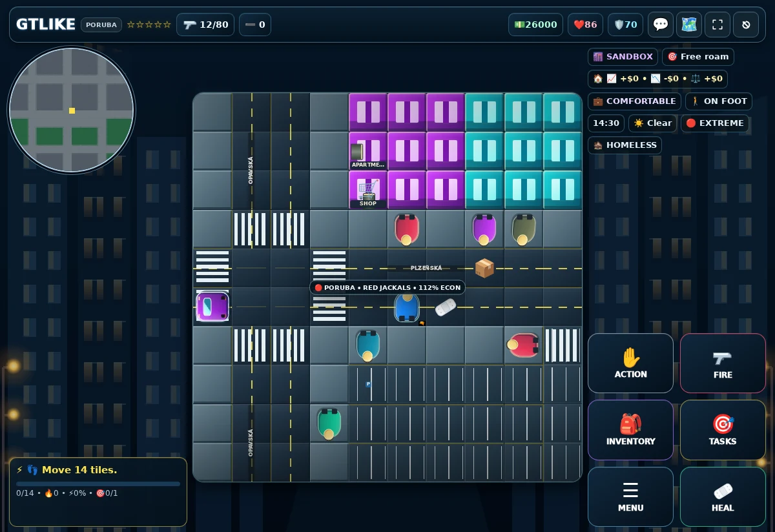Select the shopping cart Shop building

(368, 190)
